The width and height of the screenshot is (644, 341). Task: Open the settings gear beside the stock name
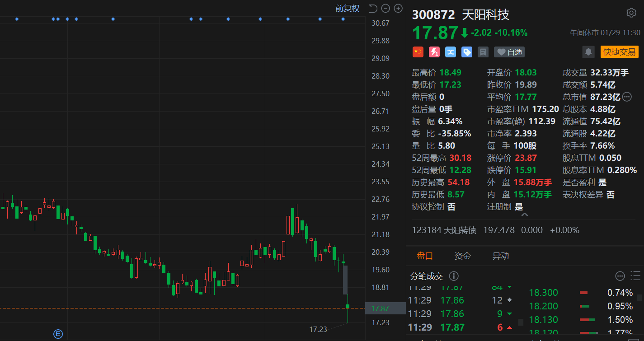(631, 13)
